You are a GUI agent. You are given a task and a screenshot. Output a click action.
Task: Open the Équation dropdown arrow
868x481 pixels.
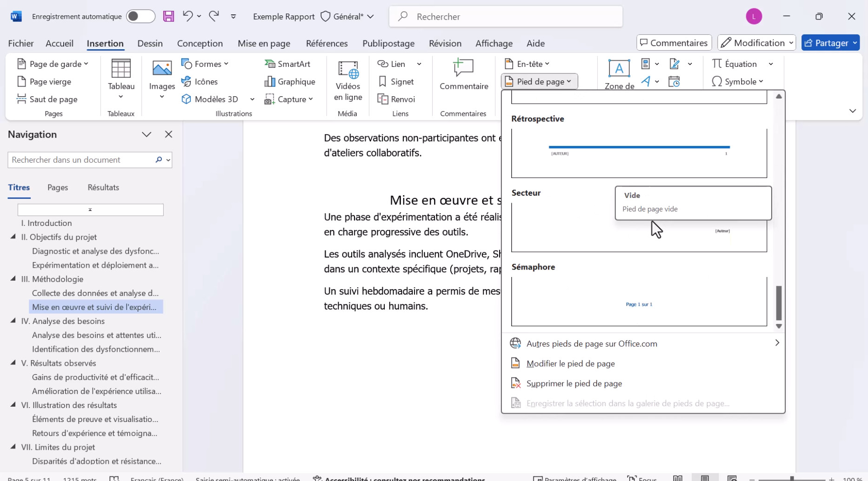(771, 64)
